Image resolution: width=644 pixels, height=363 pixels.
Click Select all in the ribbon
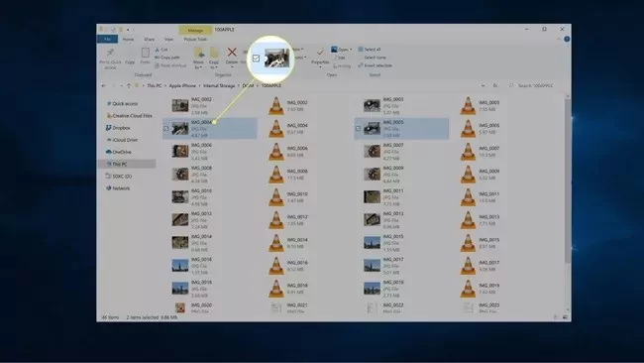[x=370, y=50]
